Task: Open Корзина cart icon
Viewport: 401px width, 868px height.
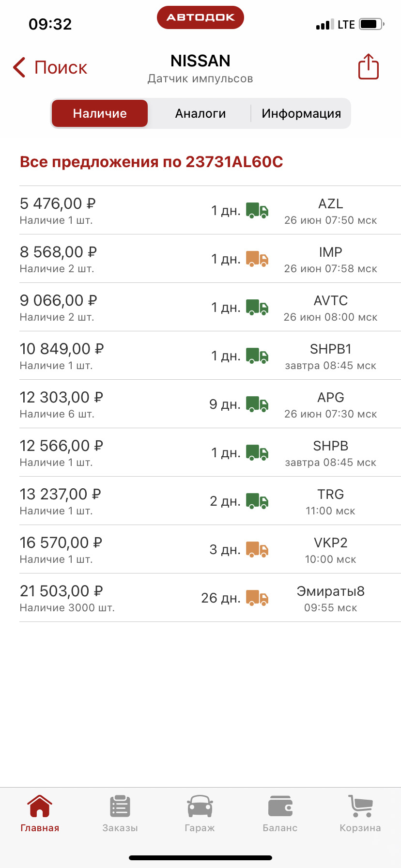Action: click(361, 806)
